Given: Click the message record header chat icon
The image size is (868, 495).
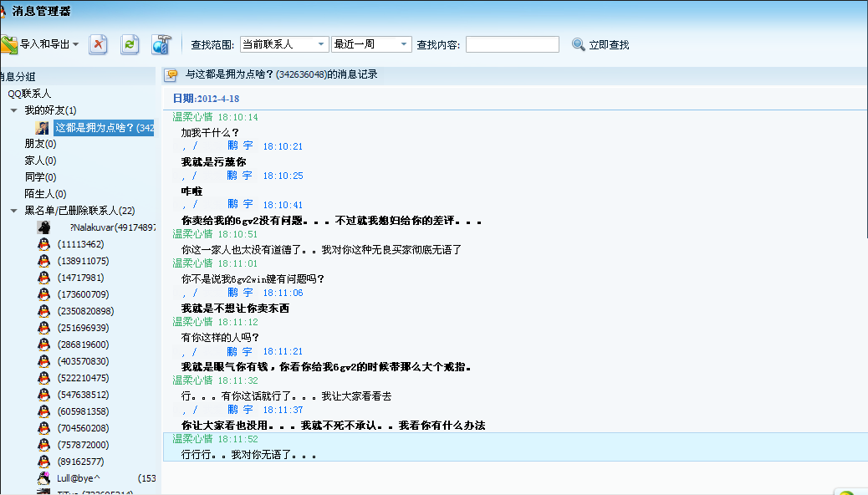Looking at the screenshot, I should (171, 74).
